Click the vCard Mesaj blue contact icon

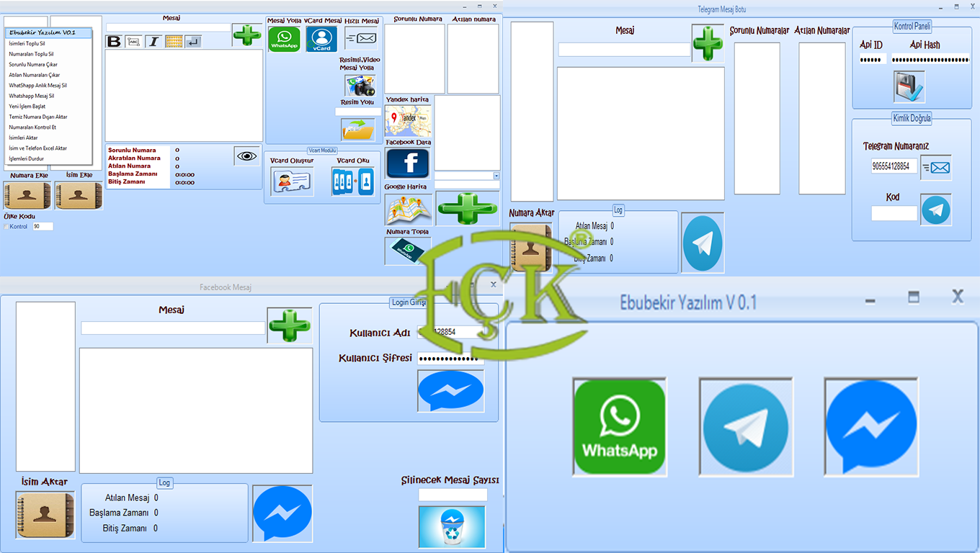click(x=321, y=39)
